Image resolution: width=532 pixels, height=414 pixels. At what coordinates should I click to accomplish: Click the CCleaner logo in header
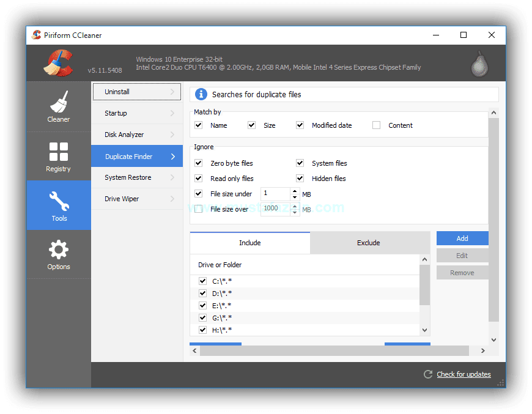coord(58,63)
